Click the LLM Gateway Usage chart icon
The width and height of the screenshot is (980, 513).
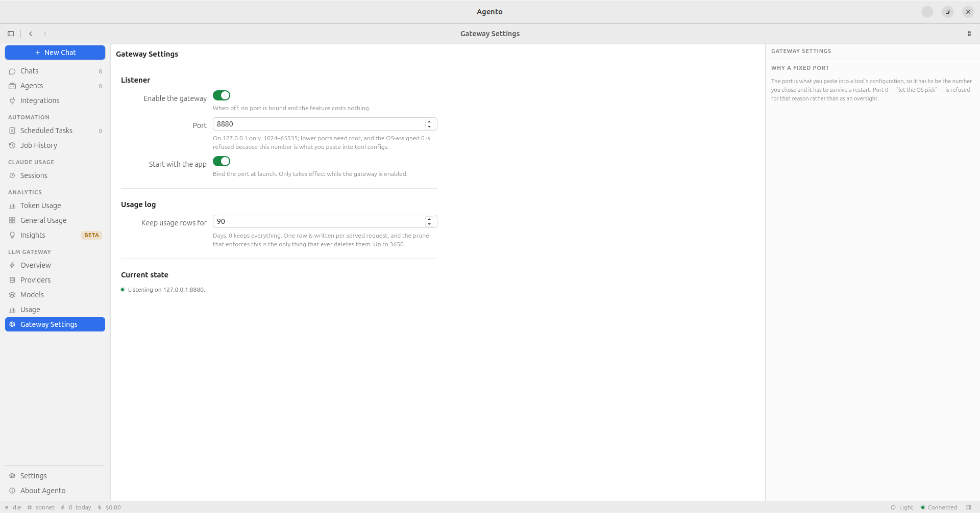click(x=12, y=310)
